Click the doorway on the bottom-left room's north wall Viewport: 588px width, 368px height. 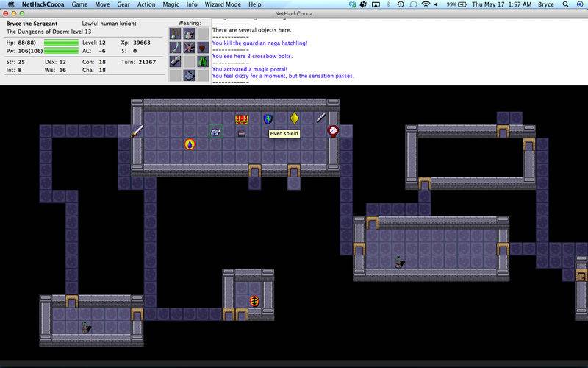(72, 301)
